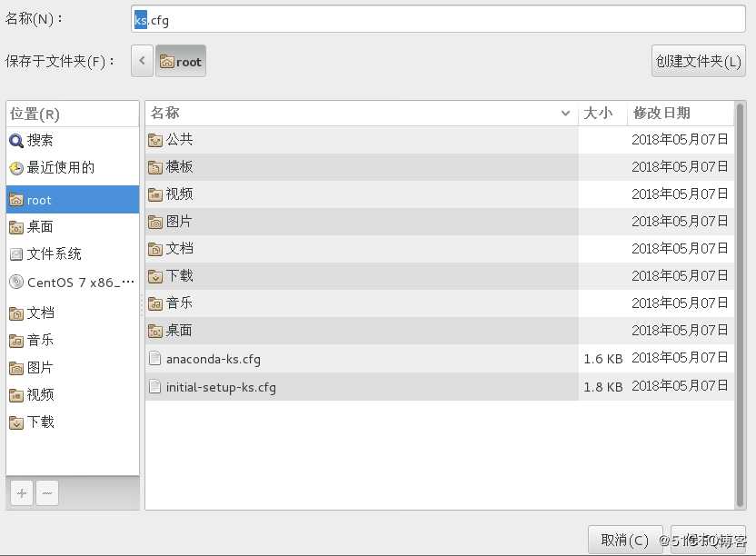Select the 文档 folder in file list
This screenshot has height=556, width=756.
click(439, 249)
